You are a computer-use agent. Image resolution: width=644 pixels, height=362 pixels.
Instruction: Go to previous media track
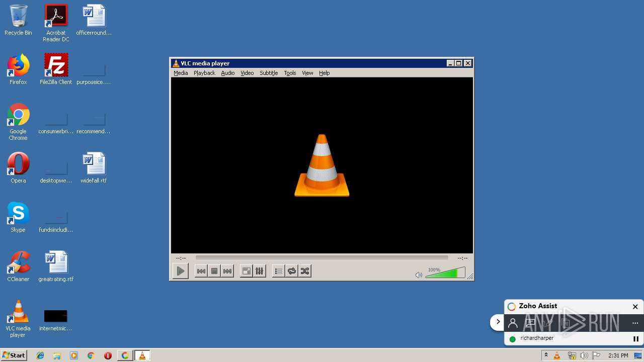[201, 271]
